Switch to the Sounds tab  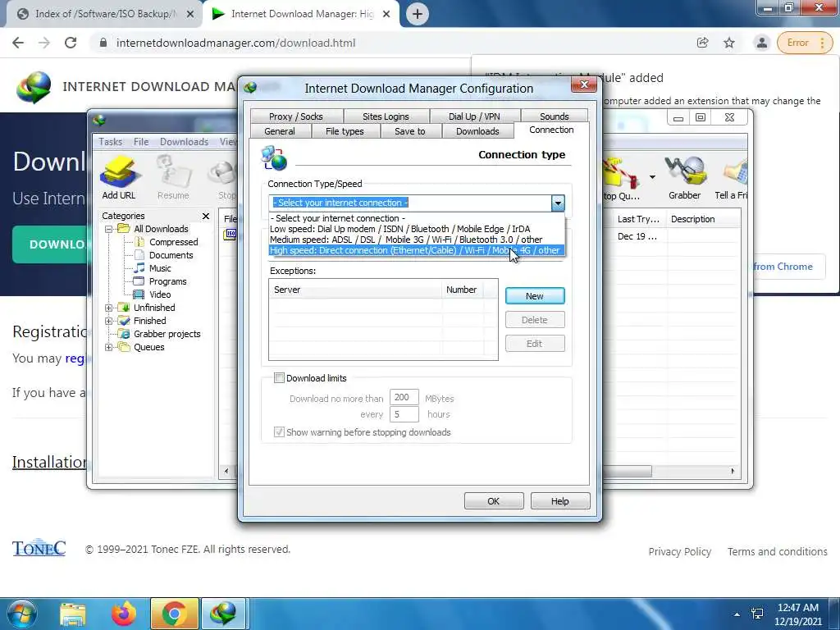pos(554,116)
